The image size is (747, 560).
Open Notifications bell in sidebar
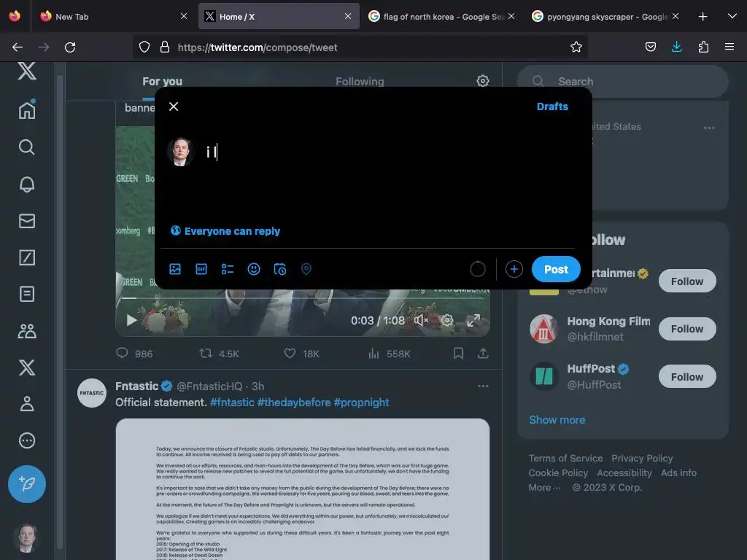coord(27,184)
